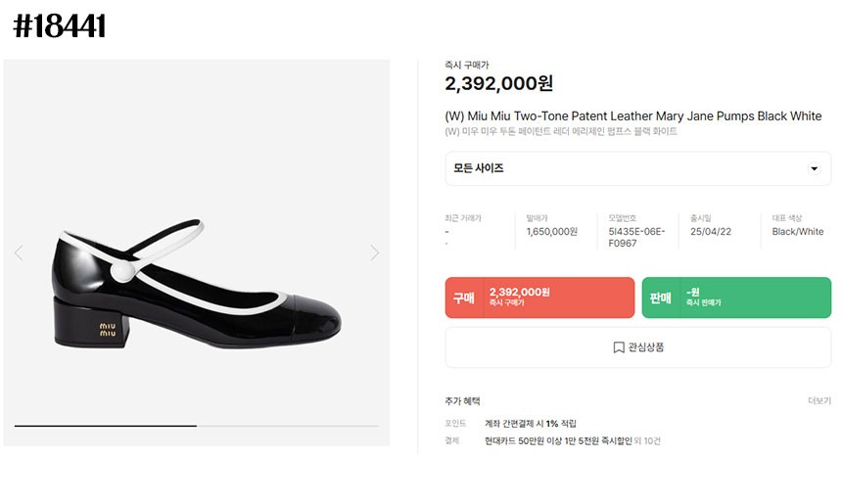The width and height of the screenshot is (842, 504).
Task: Open the 더보기 link for extra benefits
Action: [819, 401]
